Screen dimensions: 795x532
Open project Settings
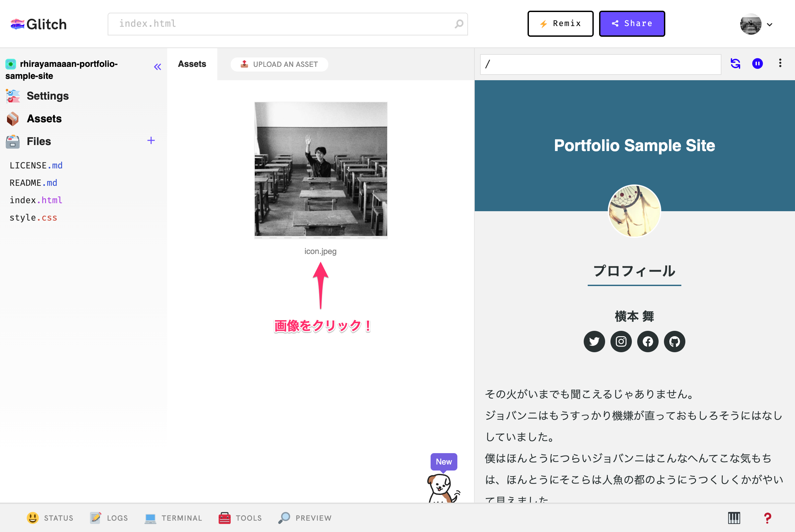click(47, 96)
